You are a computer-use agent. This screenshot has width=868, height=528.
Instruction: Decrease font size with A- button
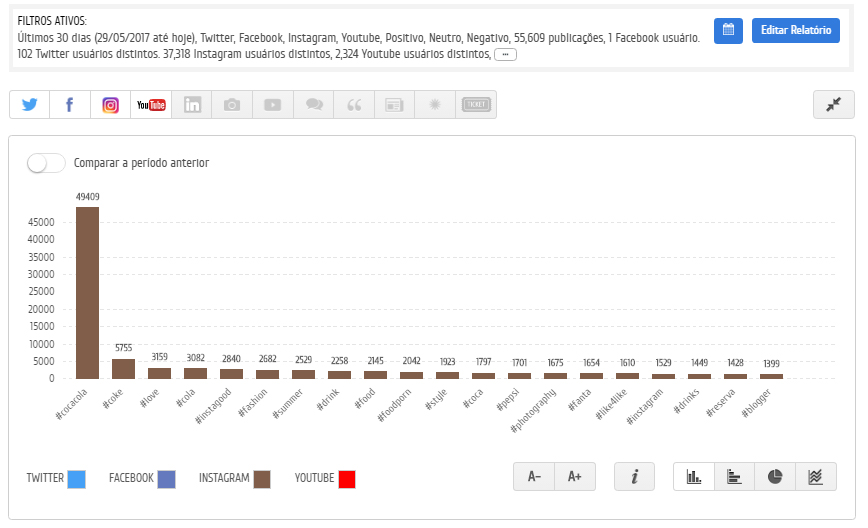534,477
